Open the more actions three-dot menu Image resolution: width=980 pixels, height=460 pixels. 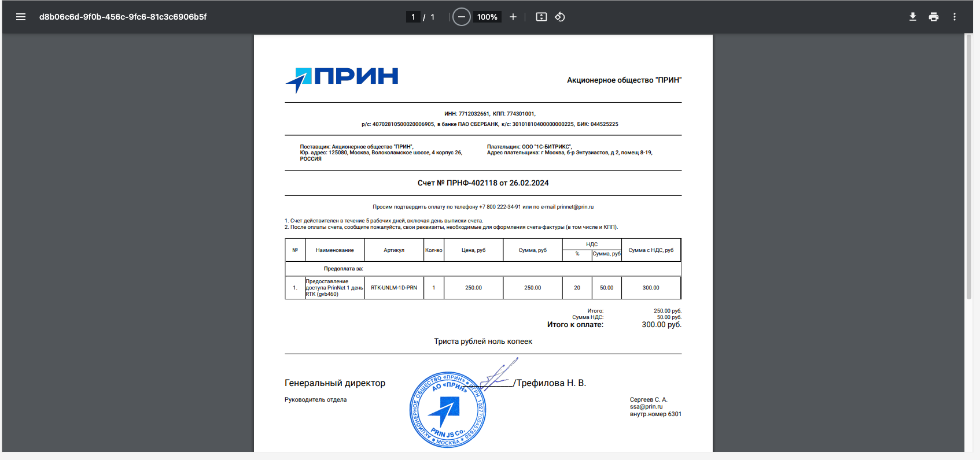tap(955, 17)
